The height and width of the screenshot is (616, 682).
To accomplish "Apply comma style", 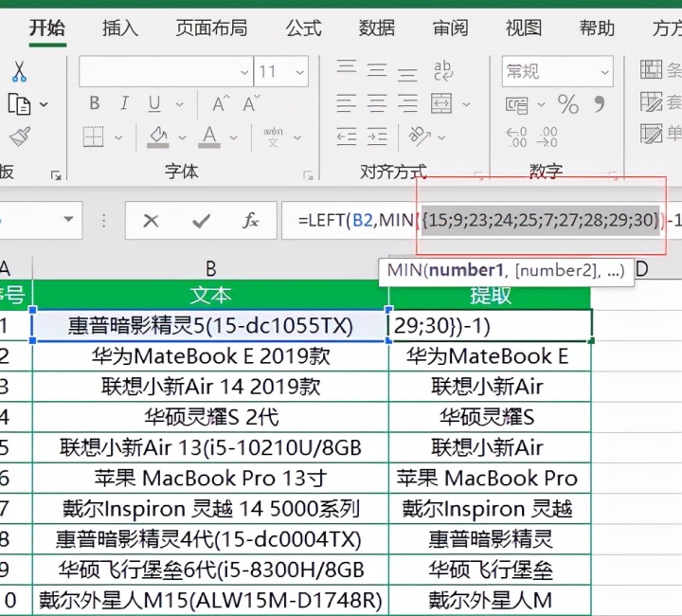I will [600, 104].
